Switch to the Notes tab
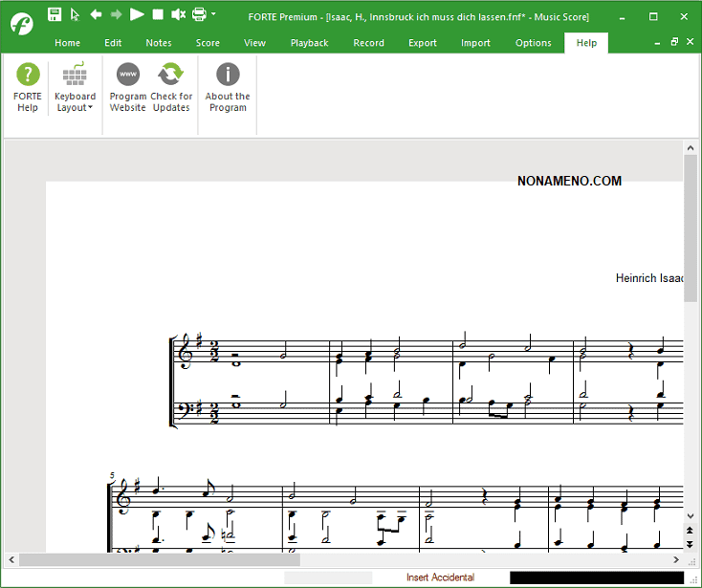This screenshot has width=702, height=588. [159, 43]
